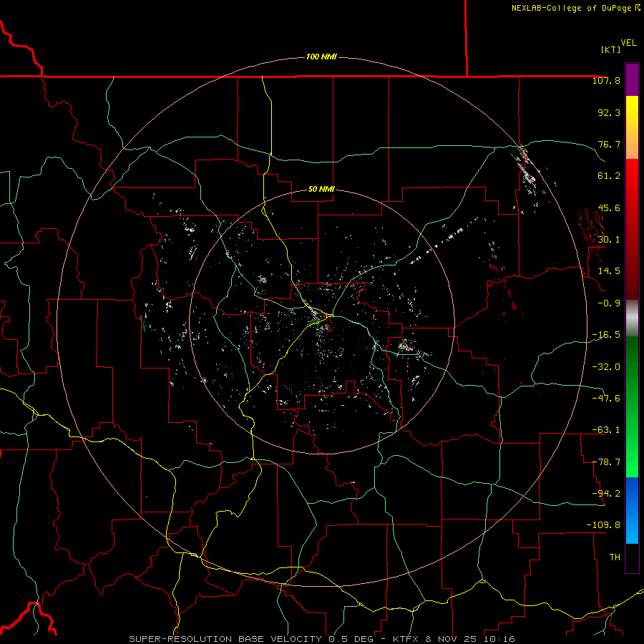Click the [KT] units label

point(610,49)
